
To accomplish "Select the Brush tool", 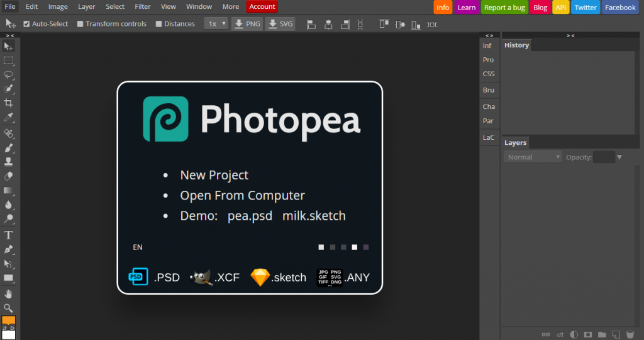I will pyautogui.click(x=8, y=147).
